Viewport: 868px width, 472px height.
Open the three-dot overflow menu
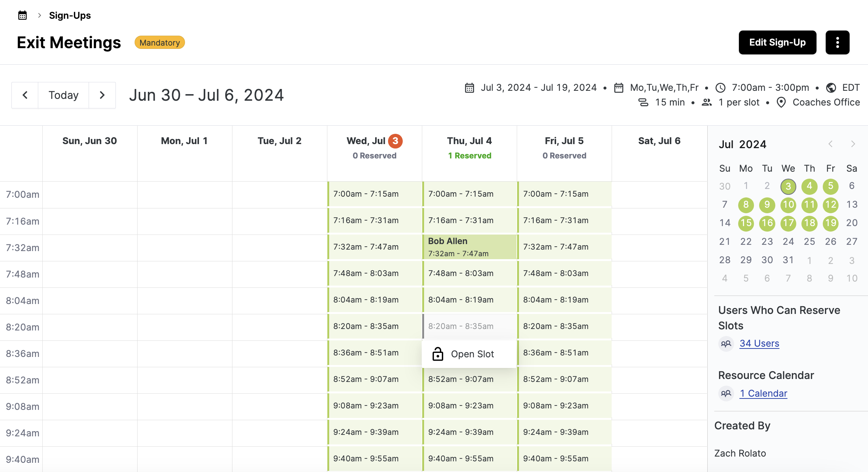coord(837,42)
